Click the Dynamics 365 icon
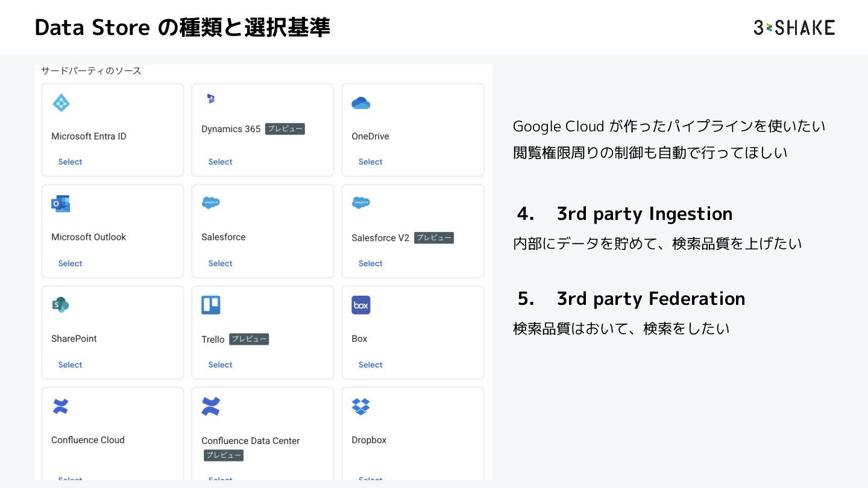The image size is (868, 488). pos(210,99)
